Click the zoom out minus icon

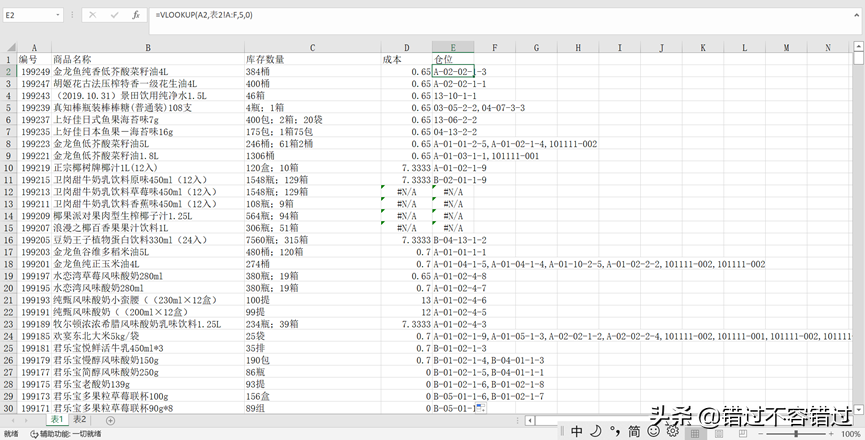pos(762,434)
